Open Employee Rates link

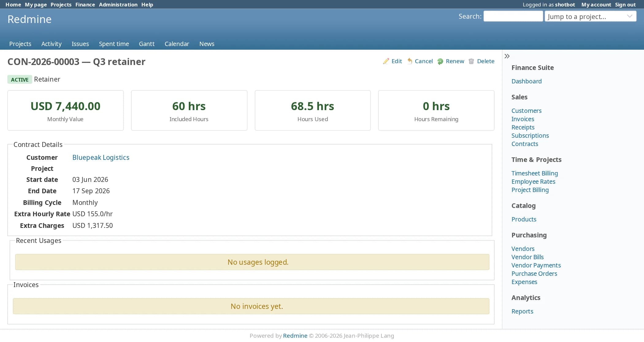[533, 182]
